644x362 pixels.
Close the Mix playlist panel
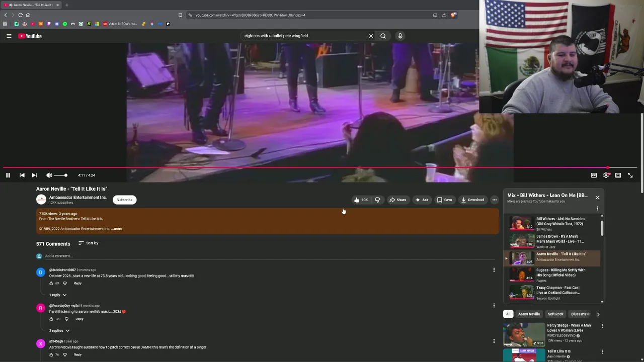point(597,198)
